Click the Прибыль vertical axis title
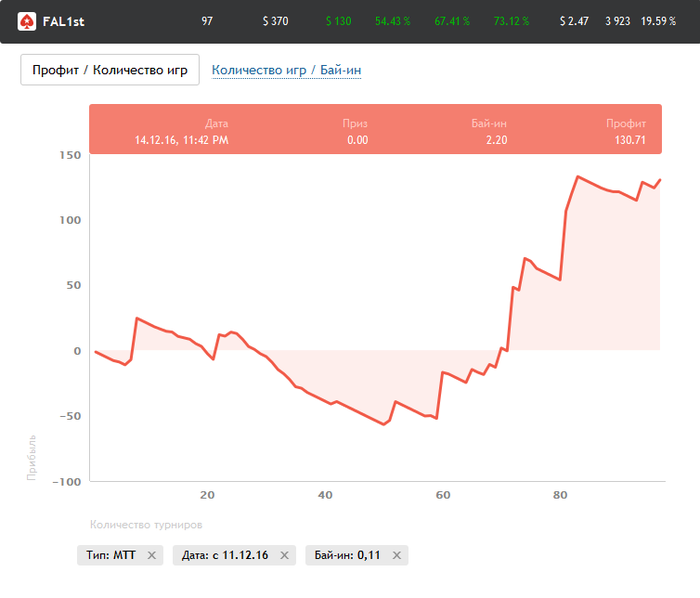 tap(31, 457)
